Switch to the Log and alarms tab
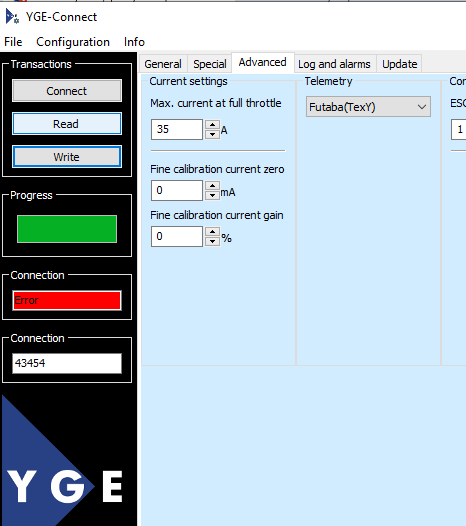 [334, 64]
